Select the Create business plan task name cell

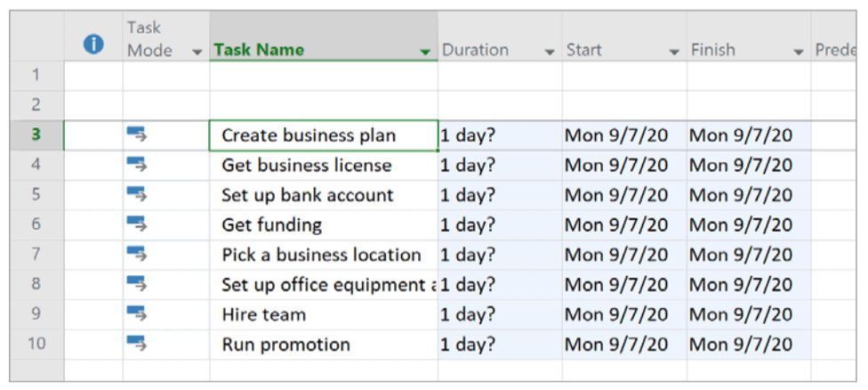coord(323,135)
